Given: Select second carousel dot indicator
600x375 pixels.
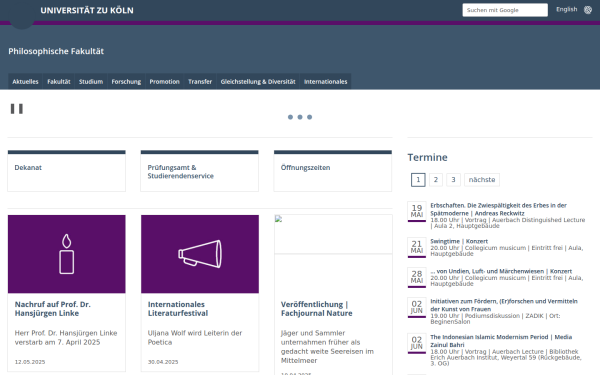Looking at the screenshot, I should tap(300, 117).
